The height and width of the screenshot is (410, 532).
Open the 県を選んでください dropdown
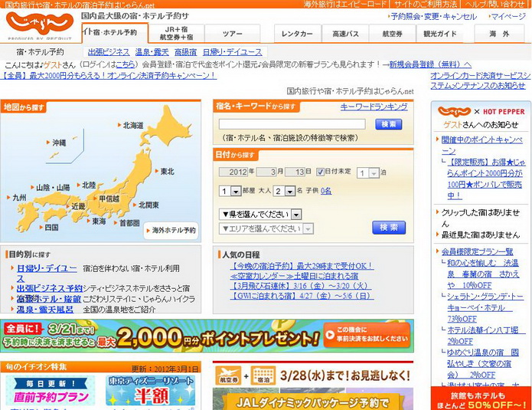(260, 215)
